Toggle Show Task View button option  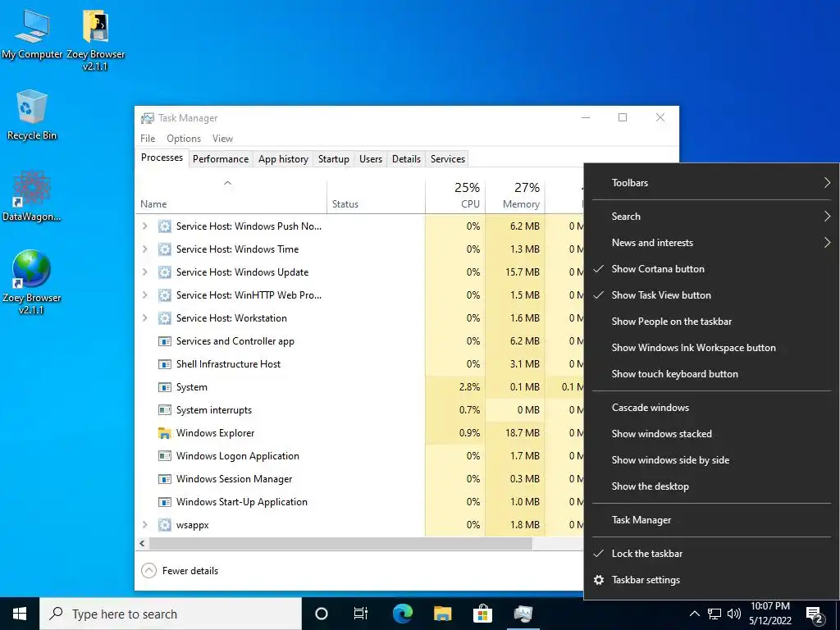click(x=711, y=295)
